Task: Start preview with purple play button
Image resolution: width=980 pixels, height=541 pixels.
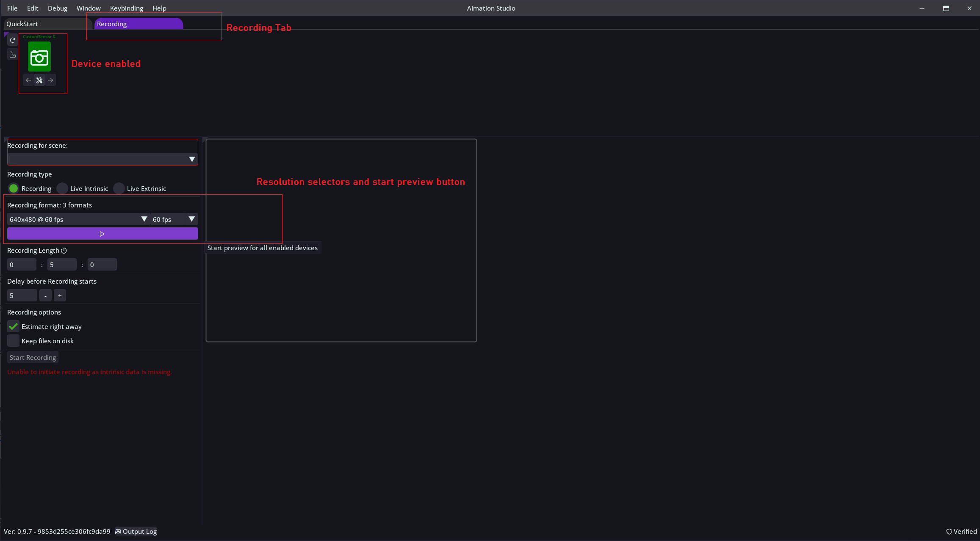Action: click(x=102, y=234)
